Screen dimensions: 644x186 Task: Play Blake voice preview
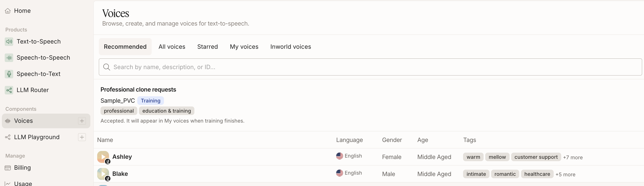click(103, 174)
